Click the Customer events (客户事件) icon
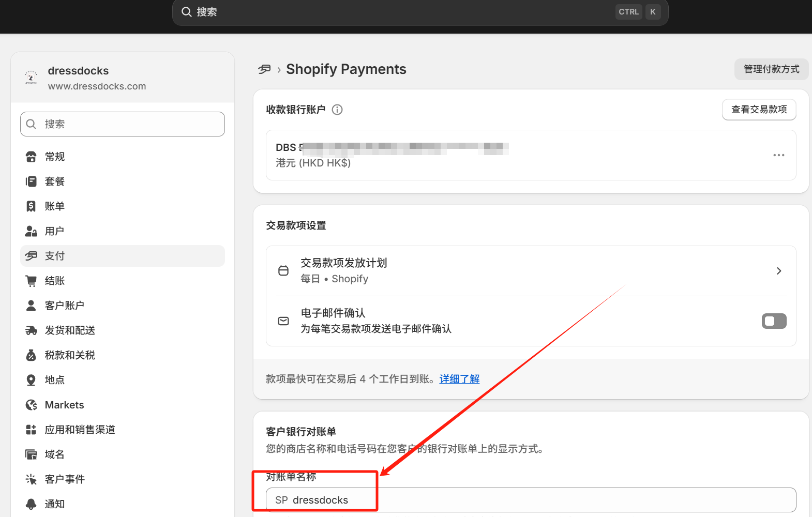 tap(31, 479)
